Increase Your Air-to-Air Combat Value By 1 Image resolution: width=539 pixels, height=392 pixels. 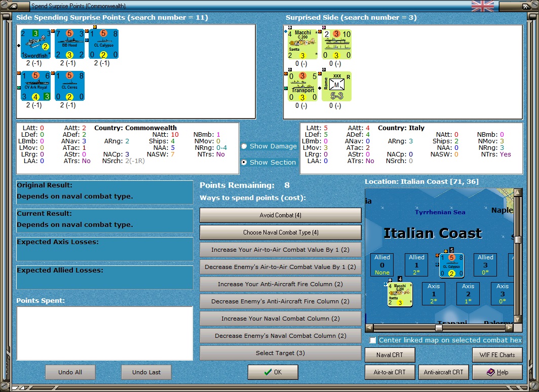point(281,250)
